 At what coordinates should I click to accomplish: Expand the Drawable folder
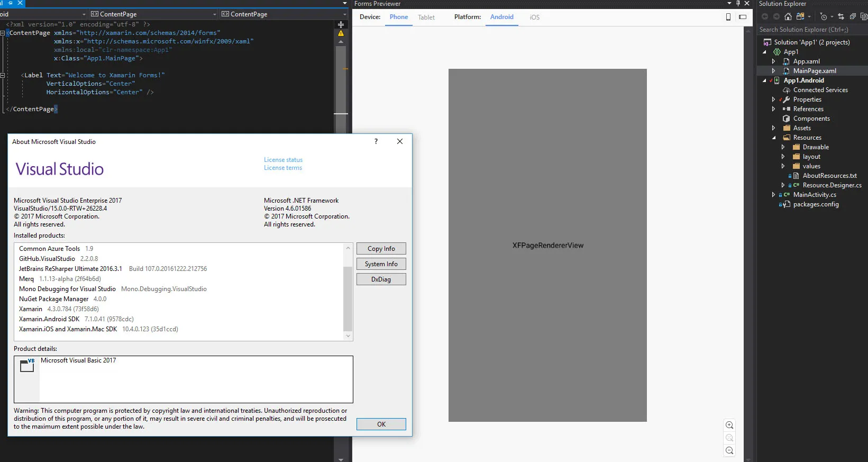[783, 147]
